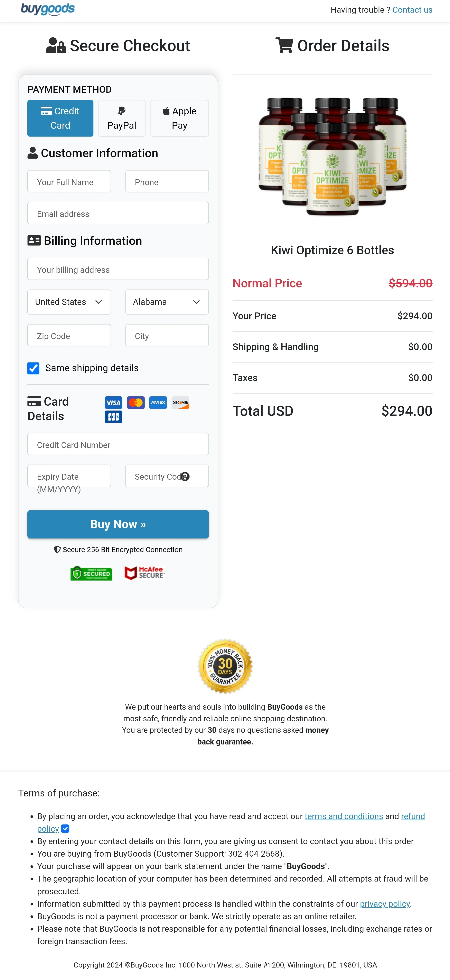Click the Visa card icon
The height and width of the screenshot is (980, 450).
tap(113, 403)
